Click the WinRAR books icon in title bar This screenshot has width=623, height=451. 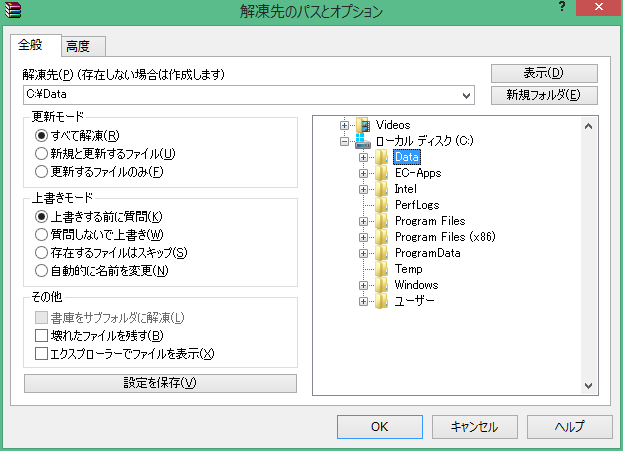(12, 10)
